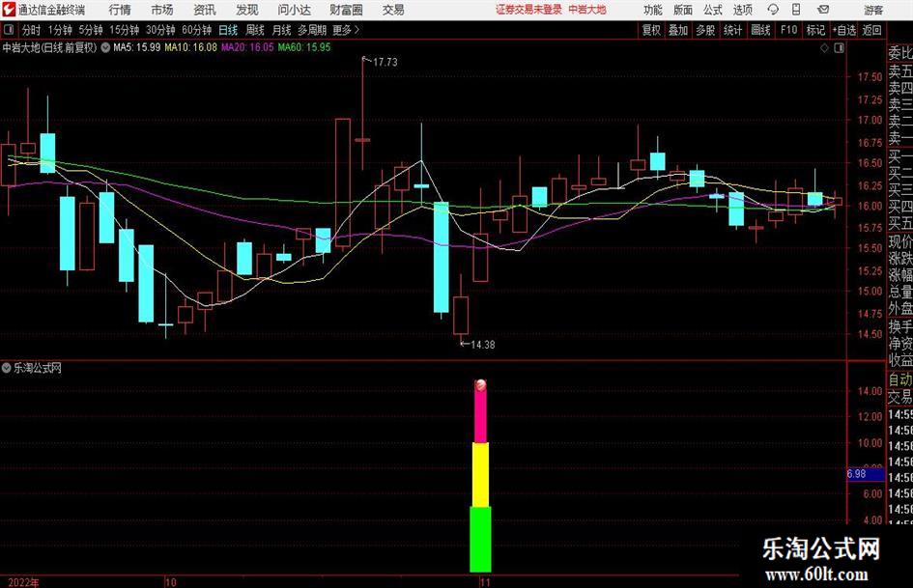Switch to 5分钟 period tab
Viewport: 913px width, 588px height.
pyautogui.click(x=90, y=30)
